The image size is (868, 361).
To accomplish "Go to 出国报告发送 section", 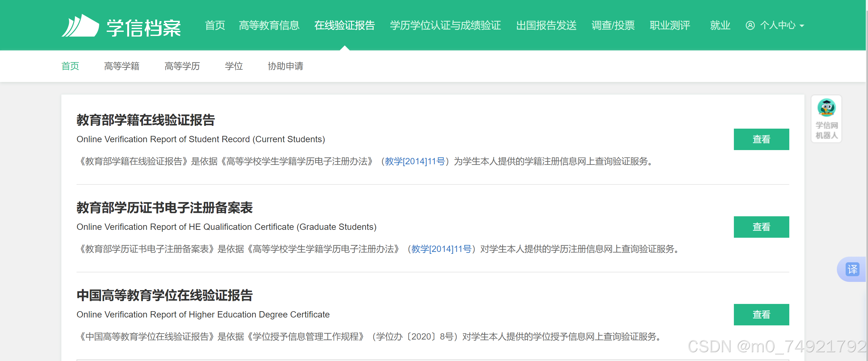I will coord(546,26).
